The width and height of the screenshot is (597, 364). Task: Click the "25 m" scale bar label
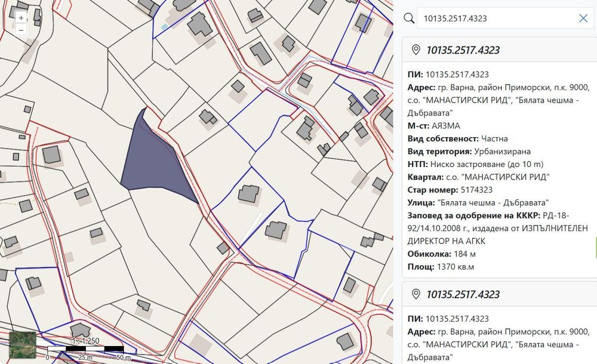coord(85,357)
